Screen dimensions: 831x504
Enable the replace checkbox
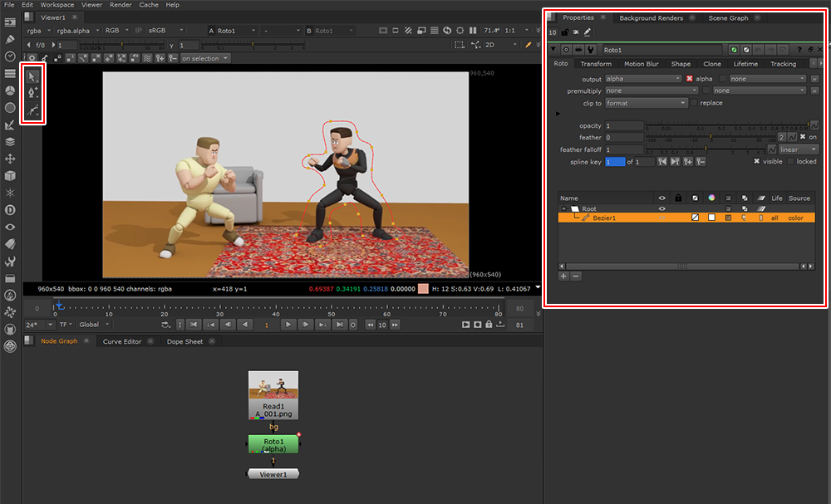pyautogui.click(x=695, y=103)
